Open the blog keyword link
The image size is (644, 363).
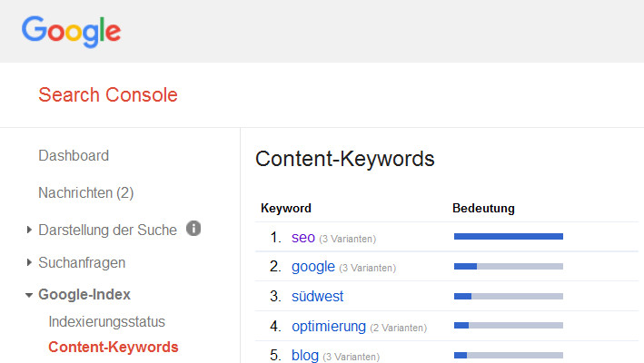(x=304, y=356)
